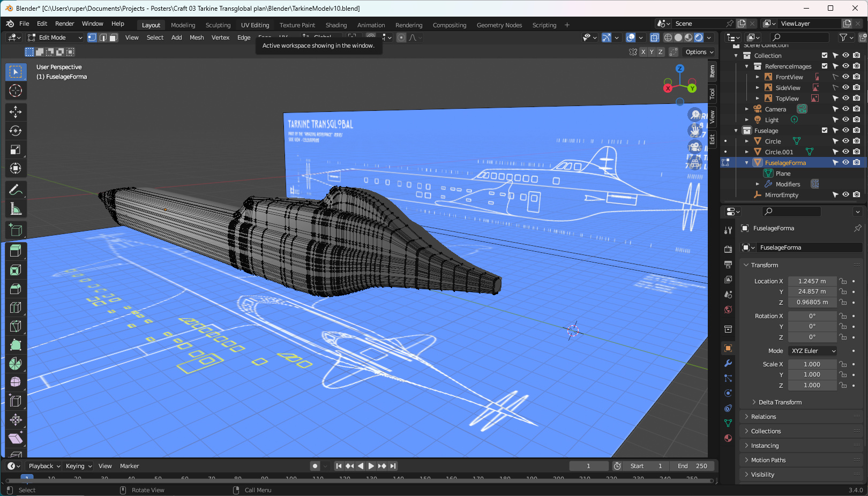The height and width of the screenshot is (496, 868).
Task: Select the Bevel tool
Action: [x=16, y=289]
